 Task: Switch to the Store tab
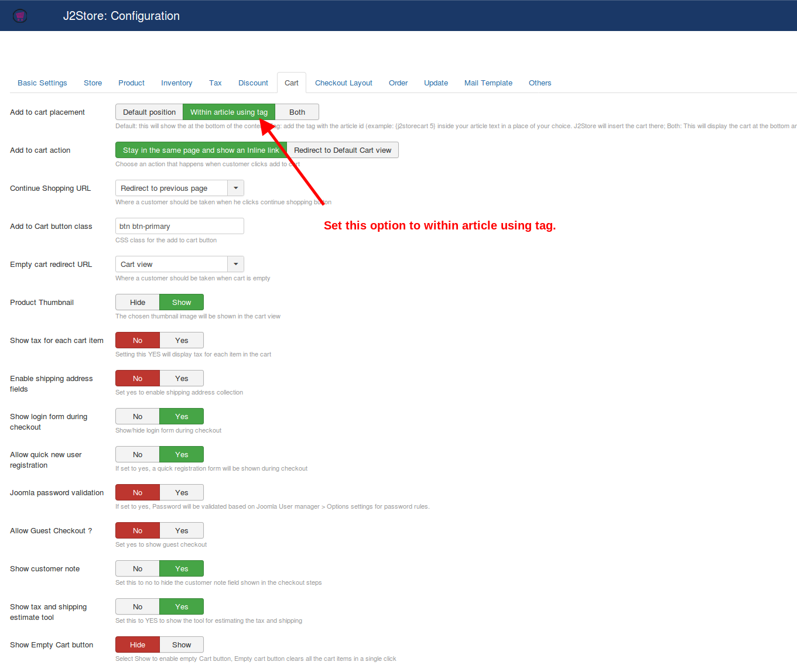[x=93, y=83]
